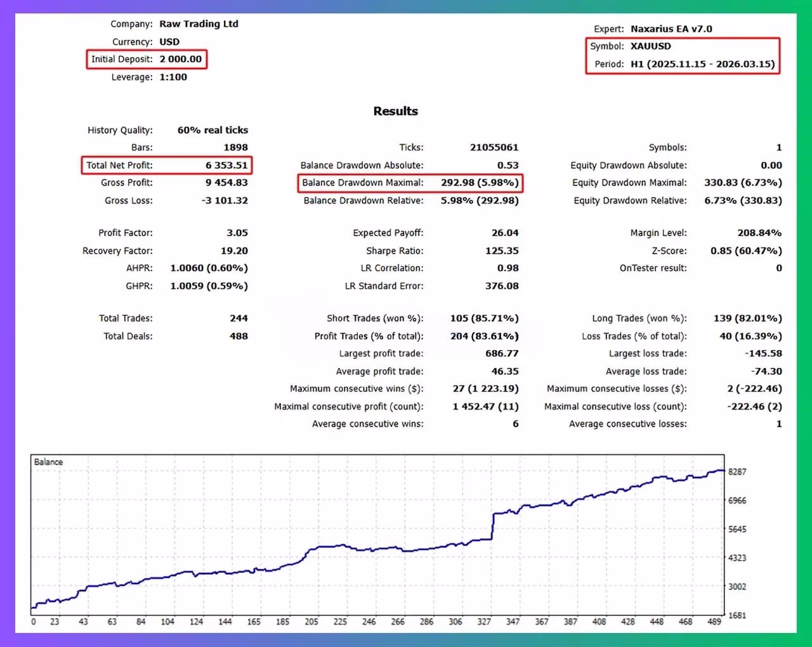Click the Balance Drawdown Maximal value

(480, 183)
